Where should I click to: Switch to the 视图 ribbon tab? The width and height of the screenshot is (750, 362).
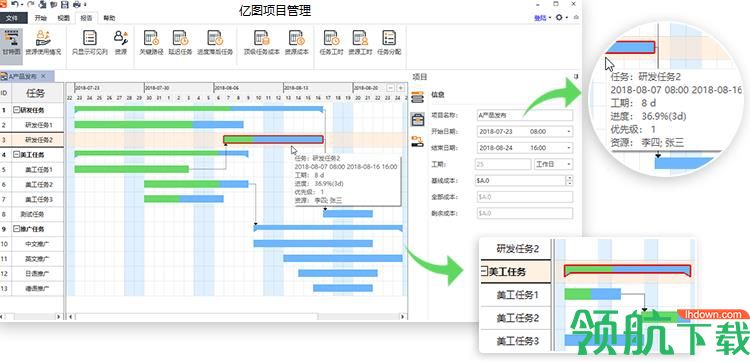click(x=64, y=18)
